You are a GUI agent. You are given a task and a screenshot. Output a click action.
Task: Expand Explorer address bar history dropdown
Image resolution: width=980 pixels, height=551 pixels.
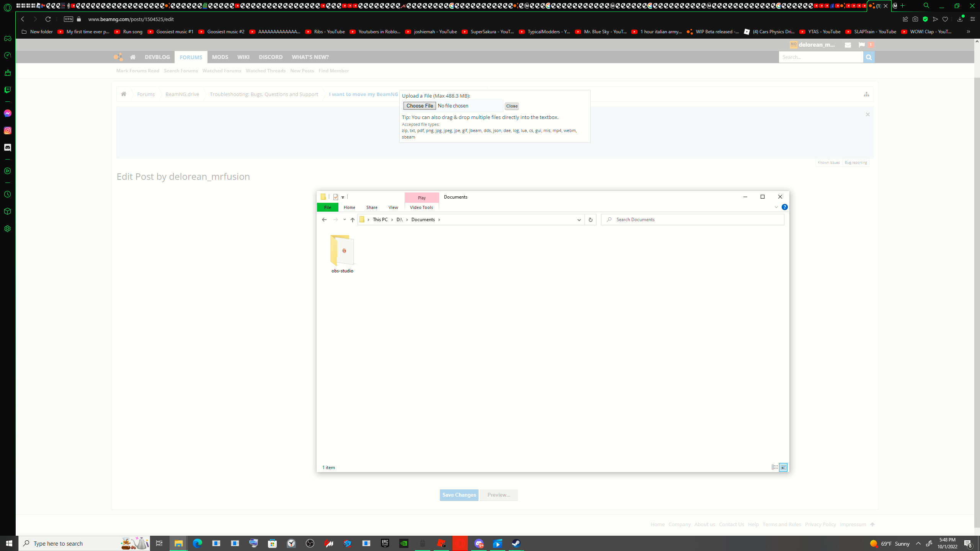tap(579, 220)
